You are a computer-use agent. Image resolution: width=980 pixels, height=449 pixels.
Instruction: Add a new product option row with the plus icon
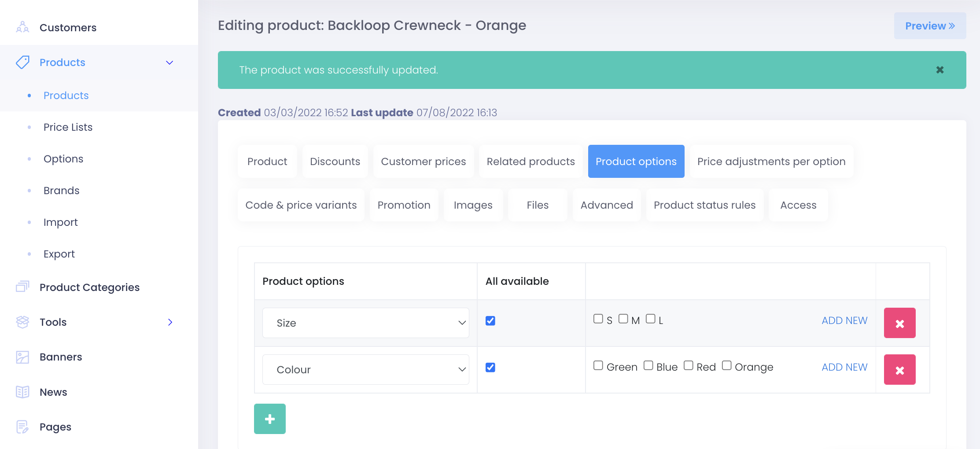(x=269, y=419)
